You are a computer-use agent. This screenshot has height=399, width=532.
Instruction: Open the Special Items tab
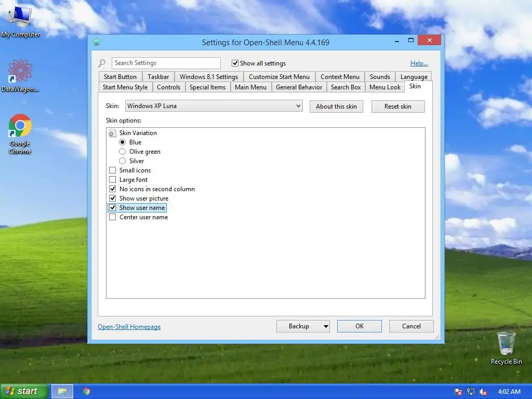(208, 87)
